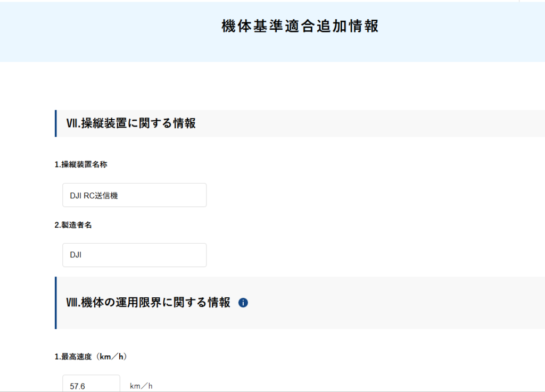Click the info icon beside section VIII heading
Viewport: 545px width, 392px height.
click(x=243, y=303)
